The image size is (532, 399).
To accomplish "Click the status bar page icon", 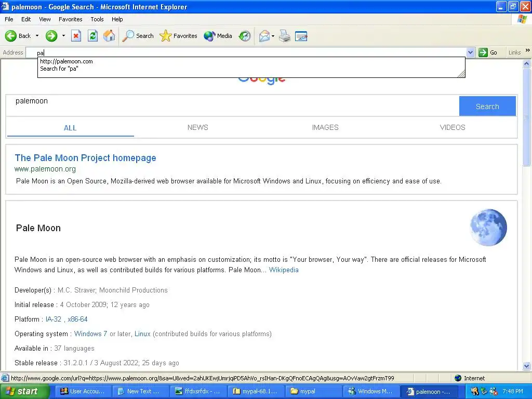I will (x=5, y=378).
